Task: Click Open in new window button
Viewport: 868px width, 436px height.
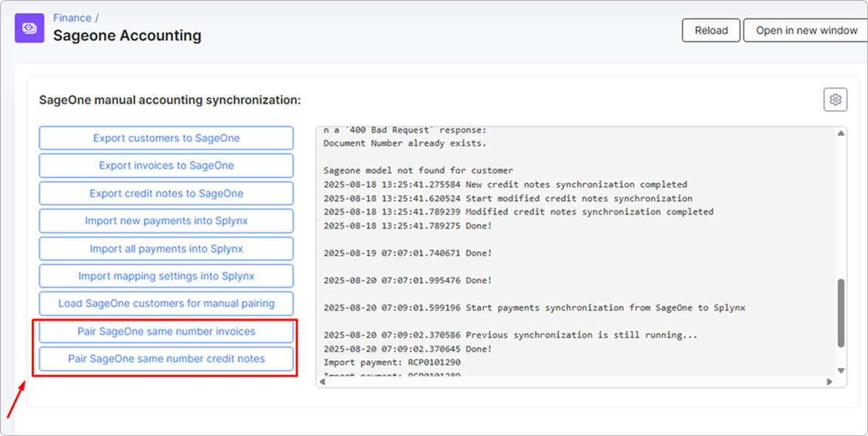Action: tap(806, 30)
